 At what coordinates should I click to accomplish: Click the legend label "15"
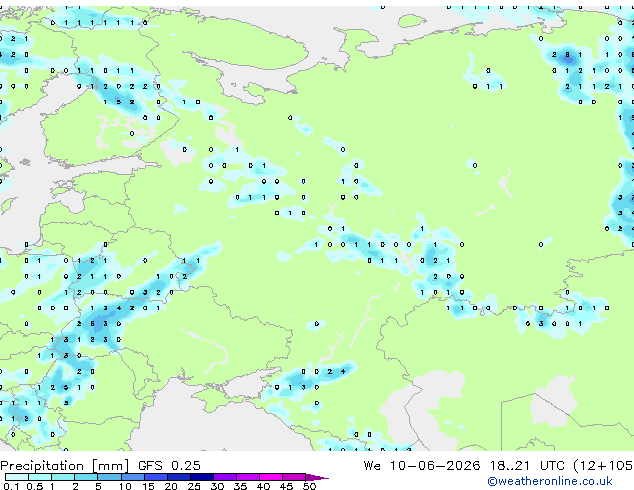[148, 486]
